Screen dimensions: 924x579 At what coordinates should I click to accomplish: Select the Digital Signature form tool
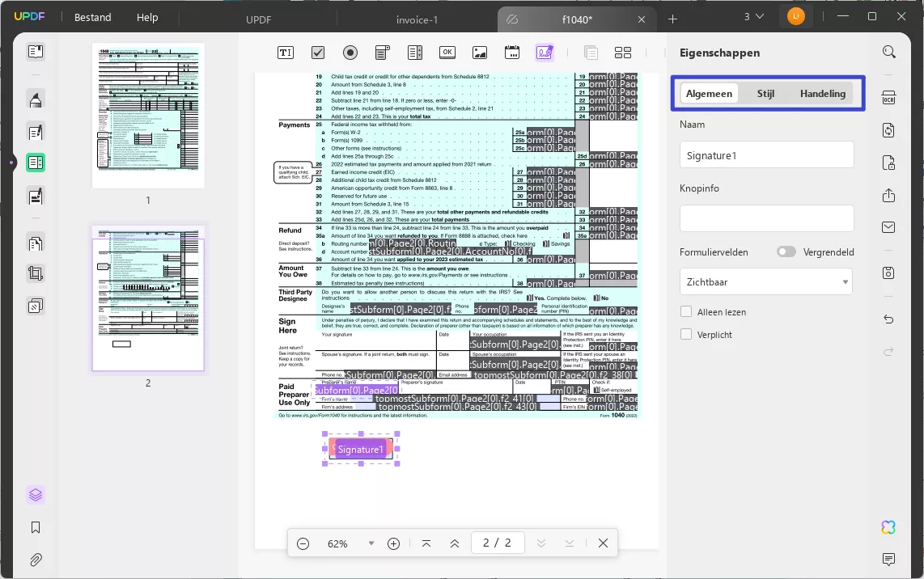(545, 53)
